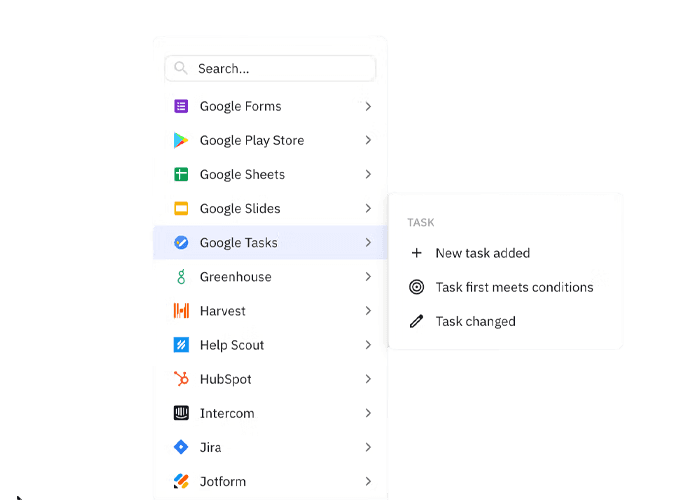Expand the Harvest submenu arrow
This screenshot has height=500, width=684.
[368, 311]
